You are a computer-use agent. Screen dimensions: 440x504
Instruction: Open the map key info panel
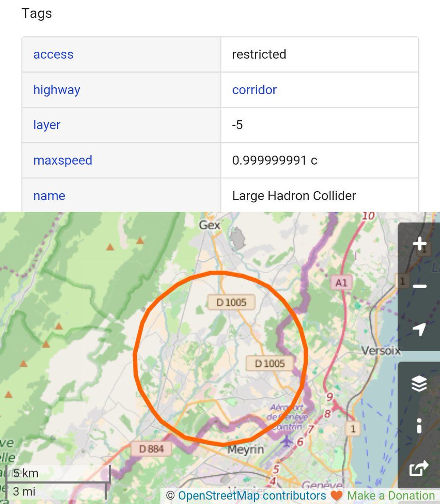(419, 426)
